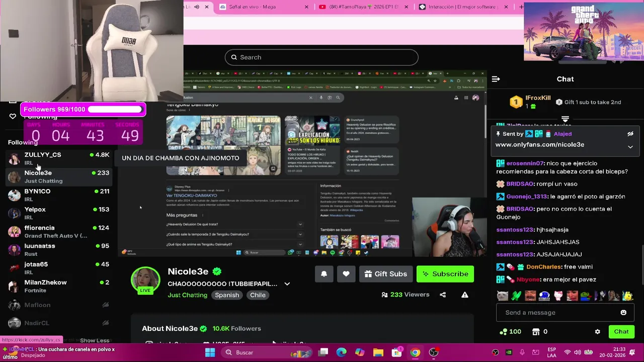
Task: Expand the pinned message chevron
Action: tap(630, 147)
